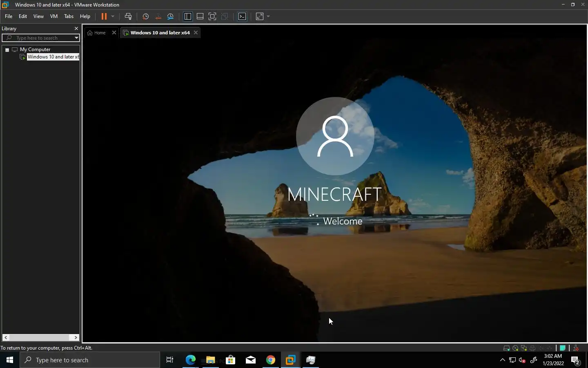Show hidden system tray icons

[503, 360]
